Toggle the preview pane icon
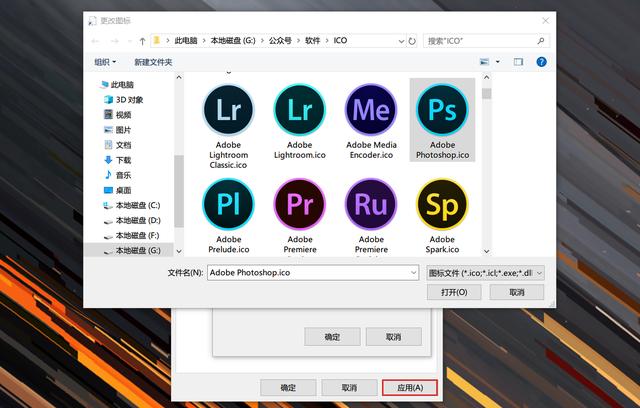 518,62
